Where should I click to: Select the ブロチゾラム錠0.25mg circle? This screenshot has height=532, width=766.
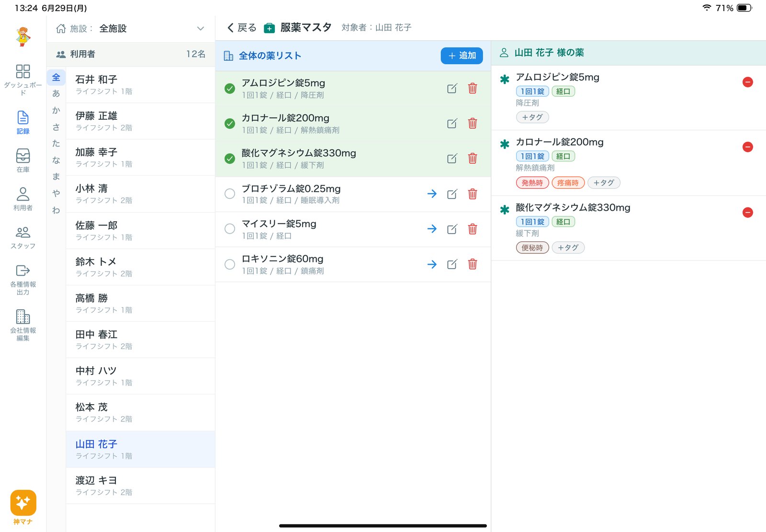tap(230, 194)
